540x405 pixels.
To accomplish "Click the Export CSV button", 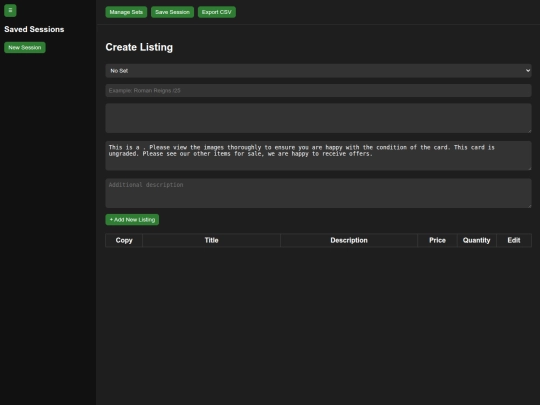I will coord(217,12).
